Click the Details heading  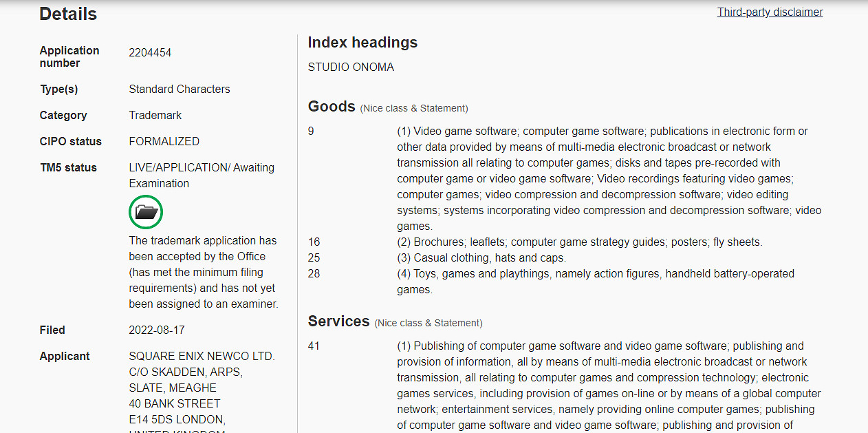pyautogui.click(x=68, y=14)
